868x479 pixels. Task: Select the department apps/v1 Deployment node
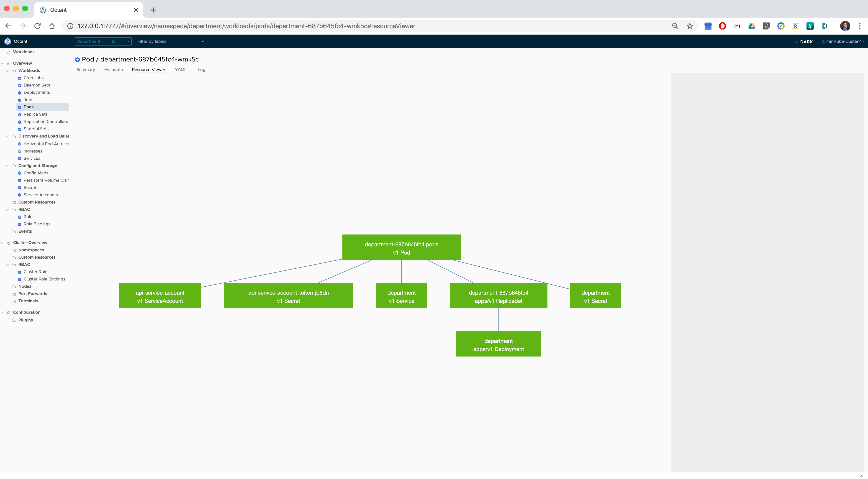pos(498,344)
